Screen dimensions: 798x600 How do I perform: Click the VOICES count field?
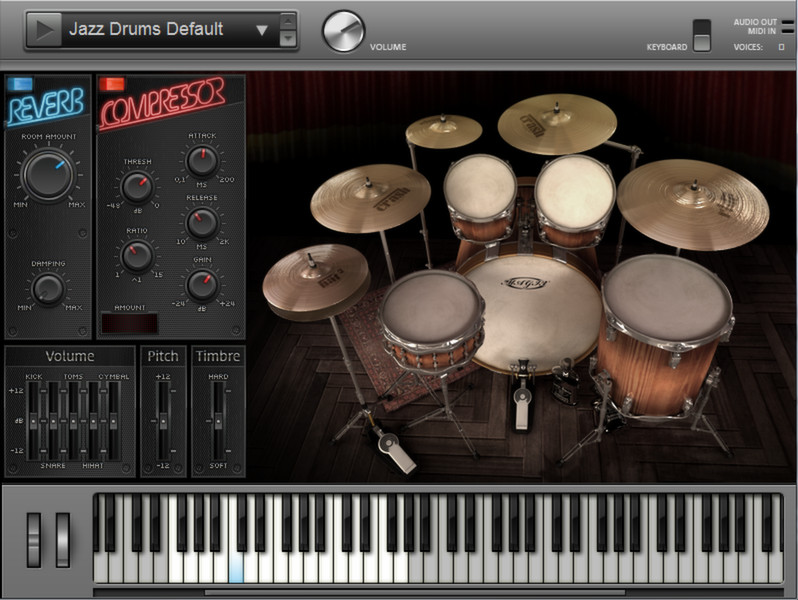[x=781, y=47]
